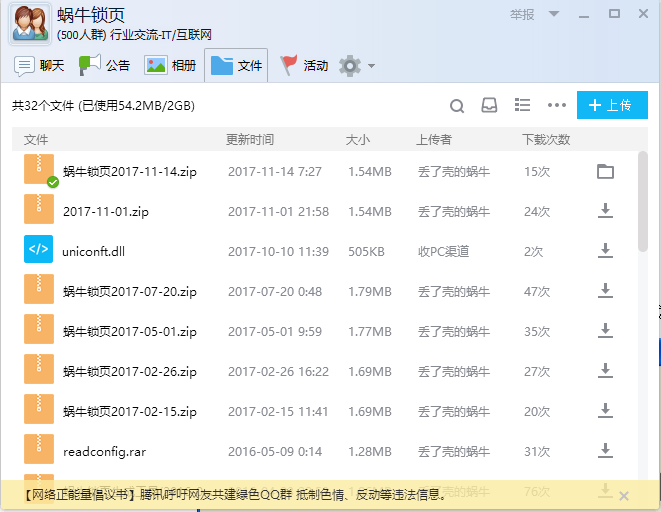The height and width of the screenshot is (512, 661).
Task: Maximize the group window
Action: pos(614,14)
